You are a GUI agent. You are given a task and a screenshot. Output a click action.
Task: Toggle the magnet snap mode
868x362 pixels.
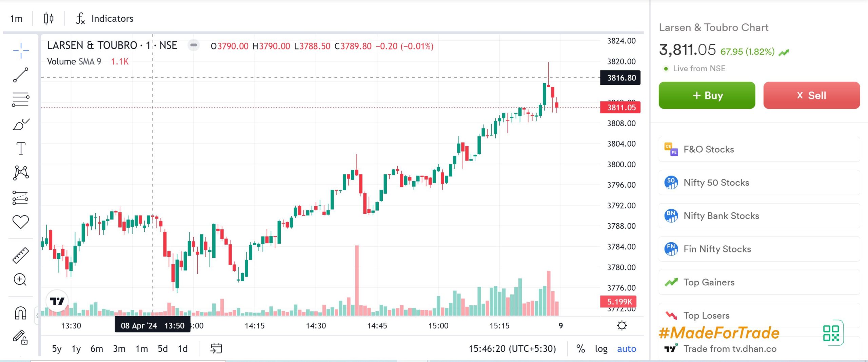pyautogui.click(x=21, y=313)
